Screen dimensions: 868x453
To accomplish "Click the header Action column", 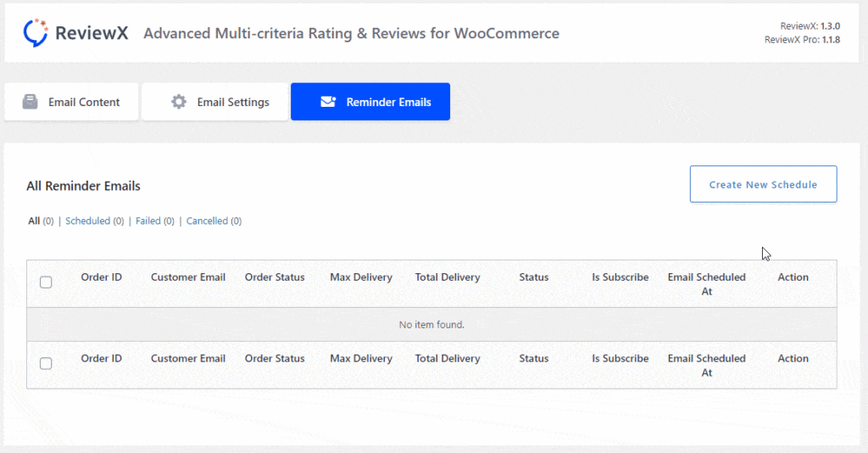I will click(x=793, y=277).
